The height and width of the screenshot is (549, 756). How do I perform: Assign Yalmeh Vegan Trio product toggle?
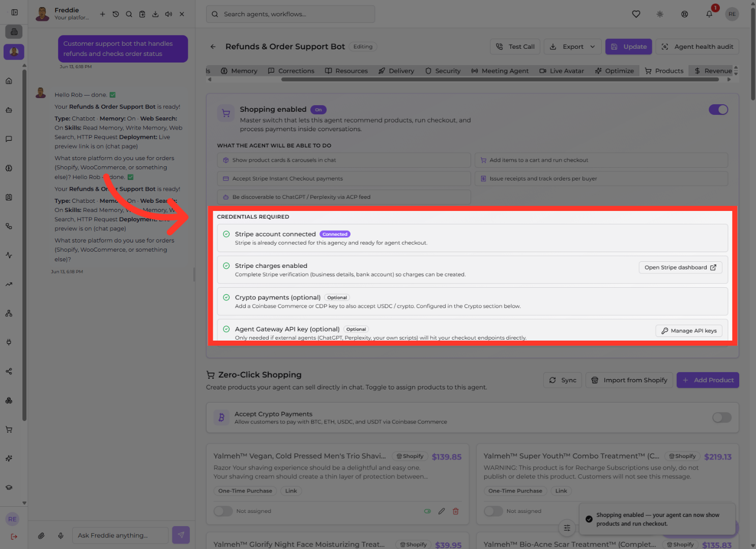(223, 511)
